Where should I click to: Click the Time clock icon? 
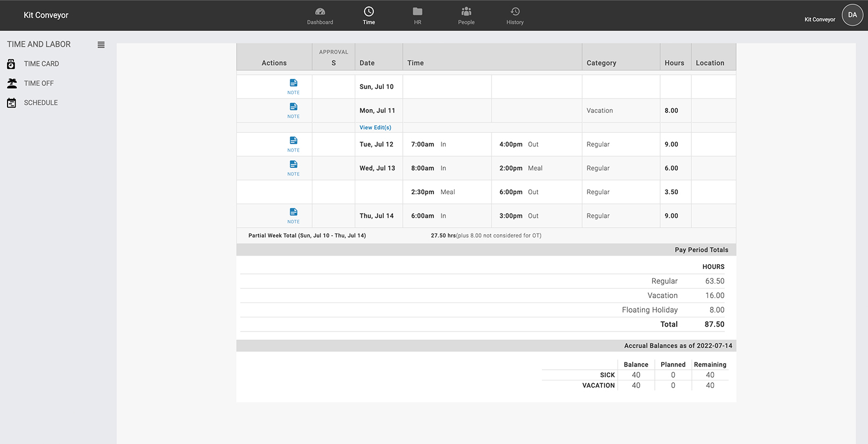coord(369,12)
